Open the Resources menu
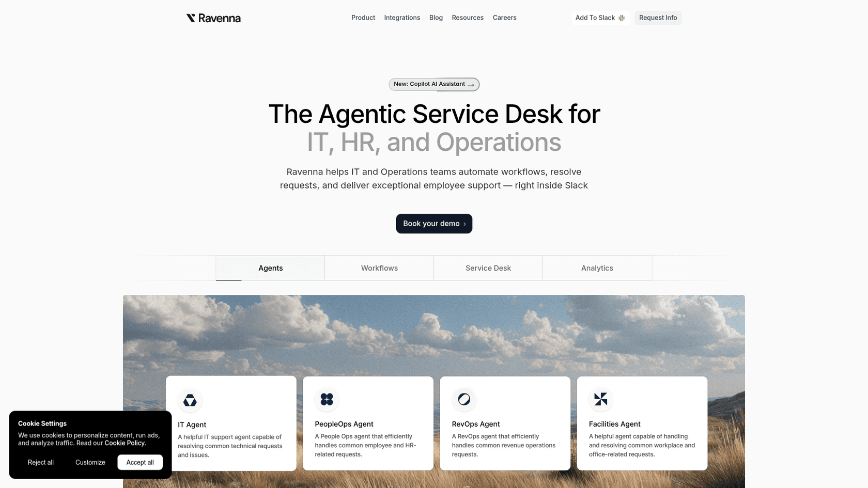The width and height of the screenshot is (868, 488). (x=468, y=18)
